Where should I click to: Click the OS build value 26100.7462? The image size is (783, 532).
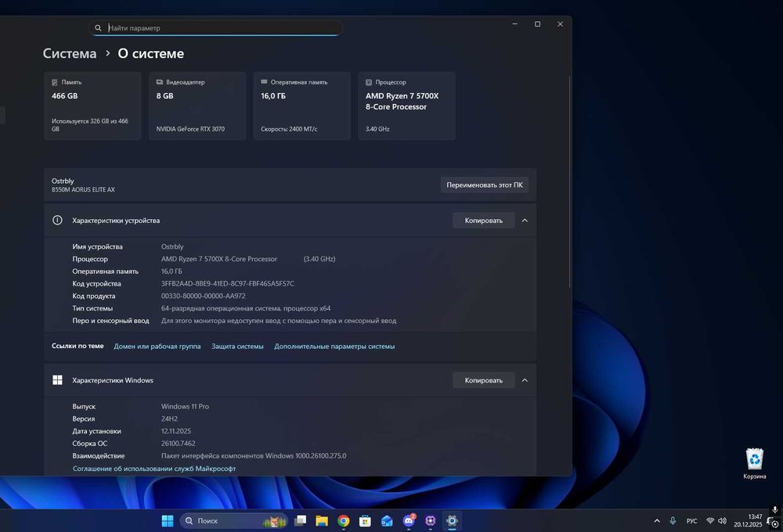[x=179, y=443]
